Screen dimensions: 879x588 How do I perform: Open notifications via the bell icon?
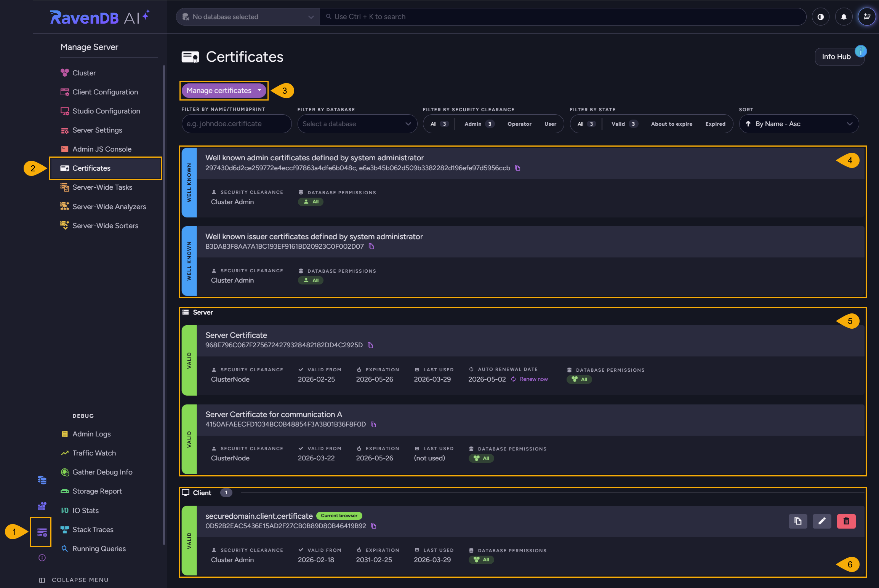click(x=844, y=16)
